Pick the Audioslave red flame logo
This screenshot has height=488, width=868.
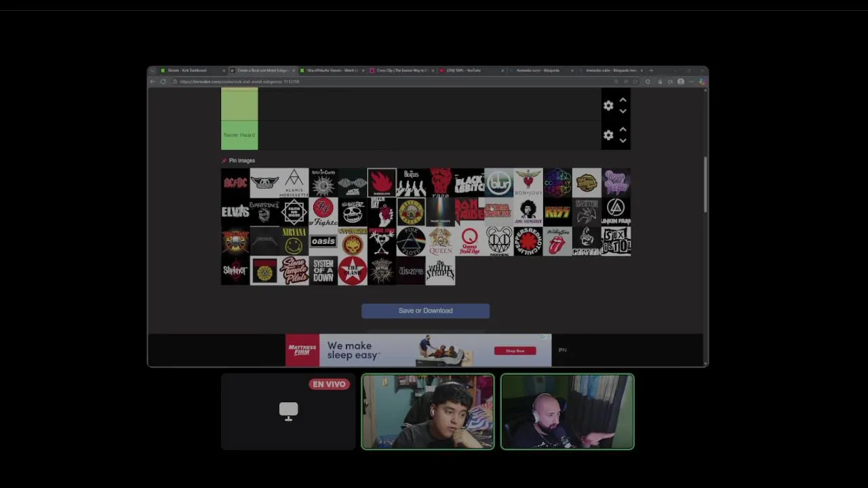click(x=382, y=183)
